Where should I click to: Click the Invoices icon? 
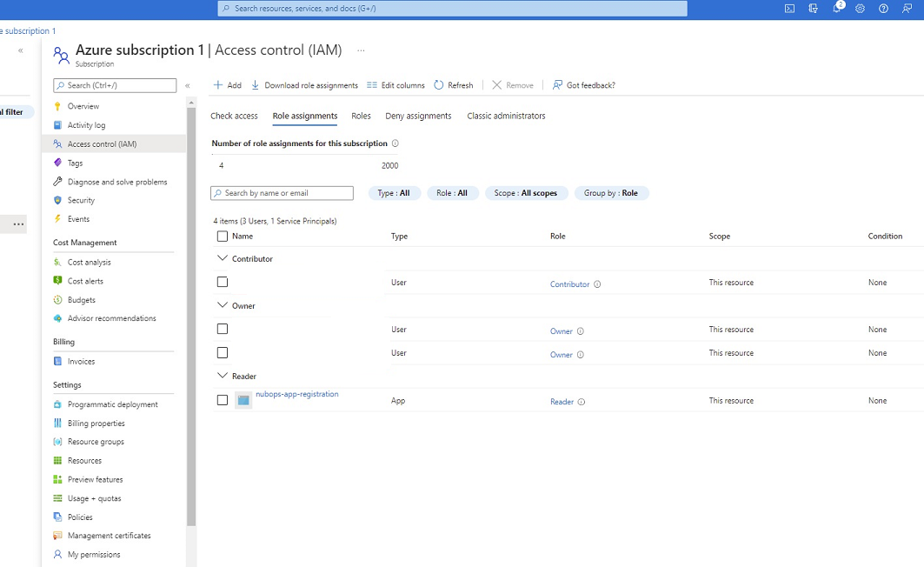point(57,361)
